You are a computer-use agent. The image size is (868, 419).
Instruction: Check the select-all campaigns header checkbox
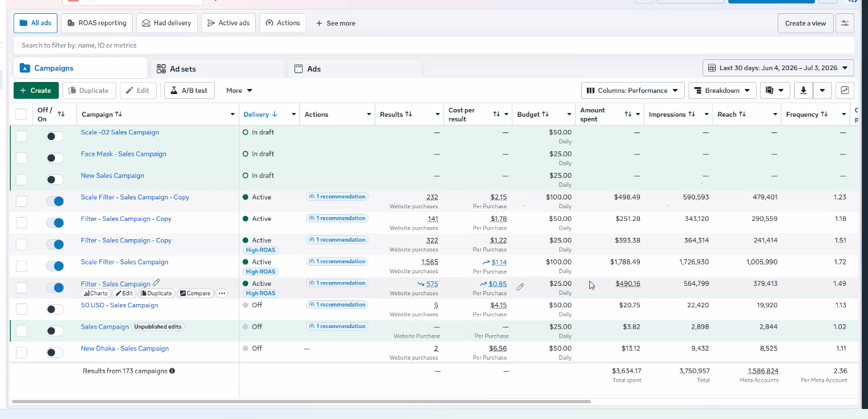[21, 114]
